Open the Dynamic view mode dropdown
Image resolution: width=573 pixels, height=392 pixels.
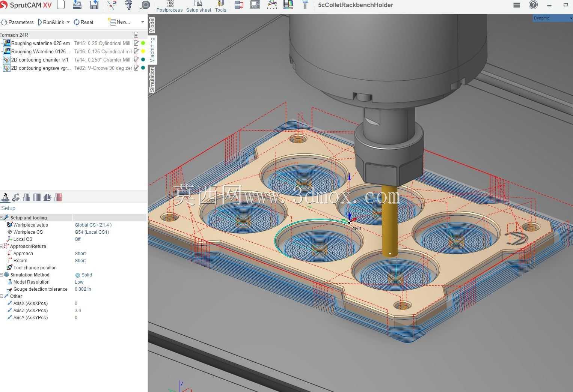(552, 18)
